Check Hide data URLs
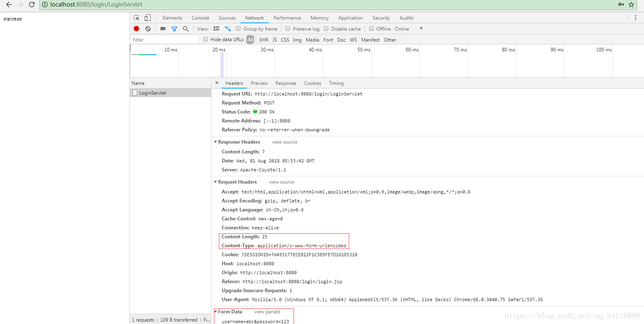Viewport: 644px width, 324px height. coord(206,39)
